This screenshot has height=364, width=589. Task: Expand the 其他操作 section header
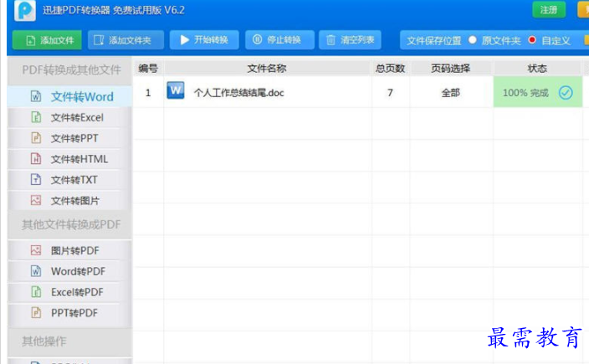click(70, 341)
